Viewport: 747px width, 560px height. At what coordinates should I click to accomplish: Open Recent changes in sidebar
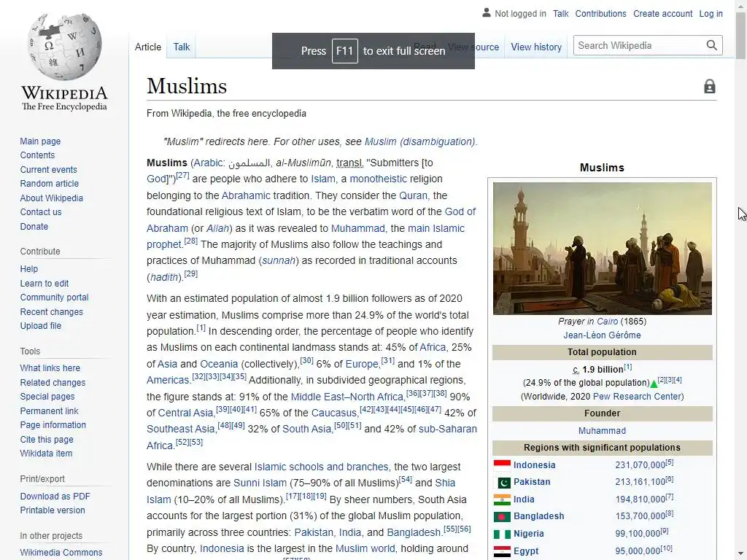52,312
